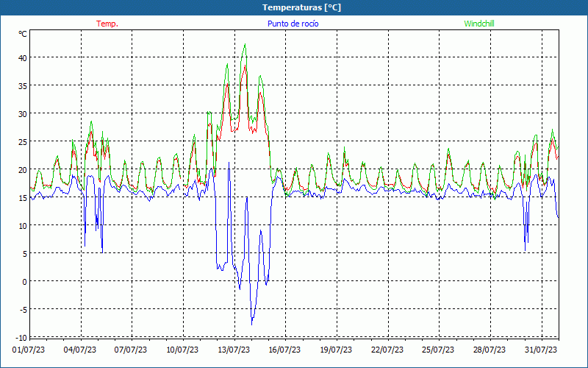Click the 10 value on temperature axis

coord(23,225)
